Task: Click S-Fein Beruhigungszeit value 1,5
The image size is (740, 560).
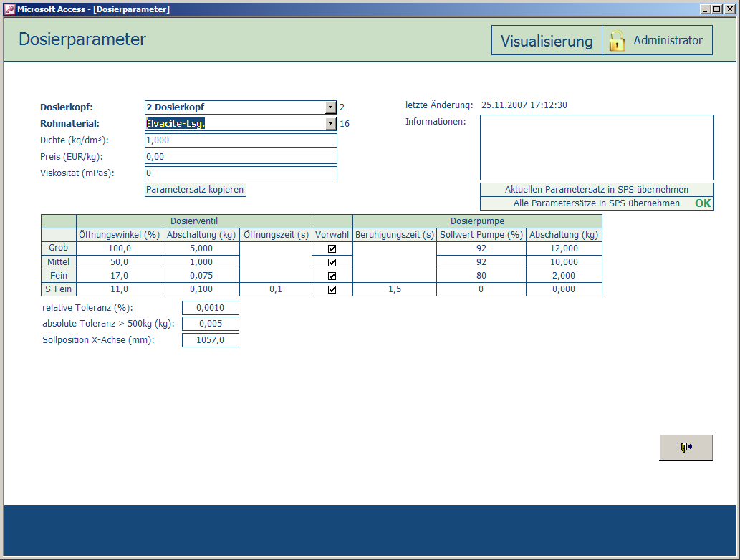Action: click(395, 290)
